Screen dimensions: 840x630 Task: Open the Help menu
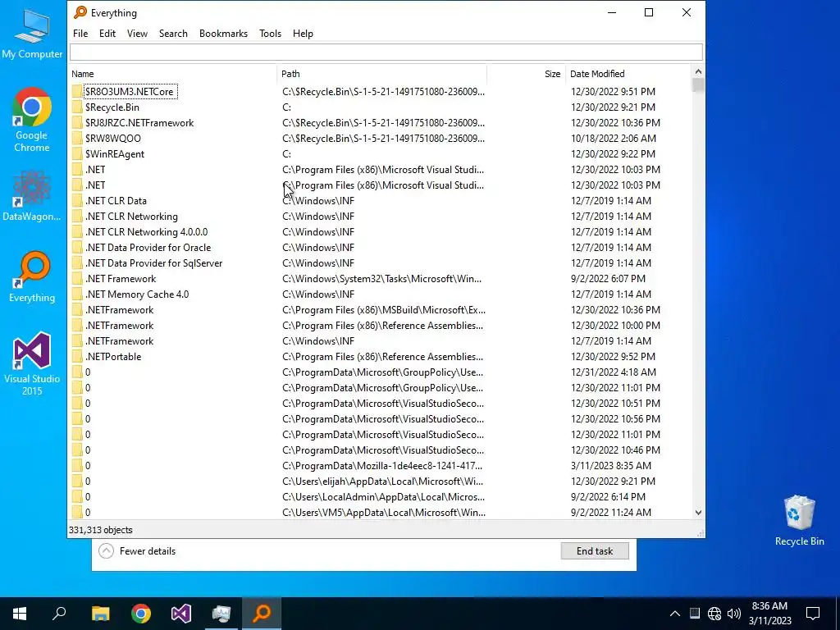303,33
